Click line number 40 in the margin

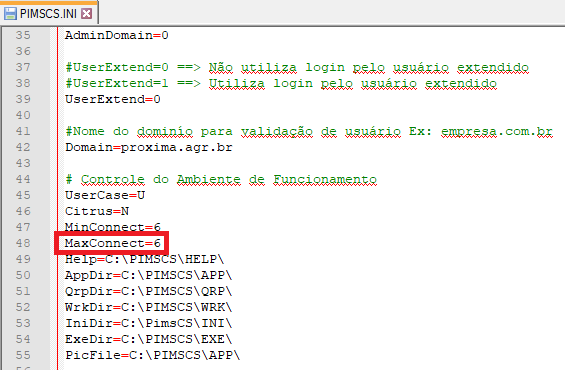(23, 115)
